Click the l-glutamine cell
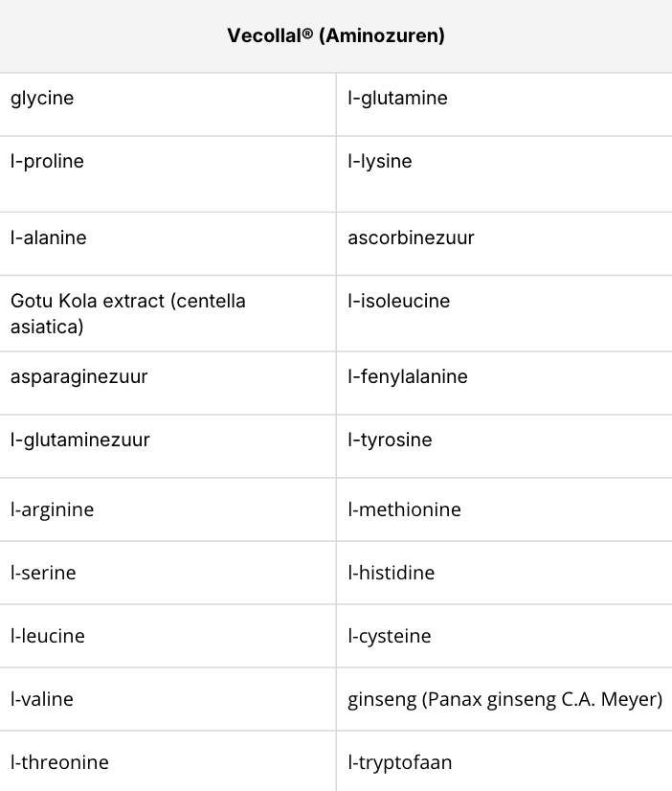 [x=397, y=98]
